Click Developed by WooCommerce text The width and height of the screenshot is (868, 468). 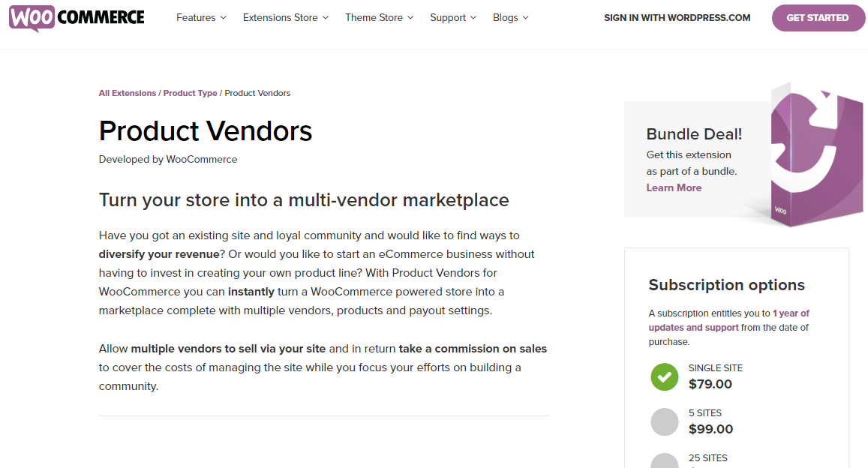tap(168, 159)
